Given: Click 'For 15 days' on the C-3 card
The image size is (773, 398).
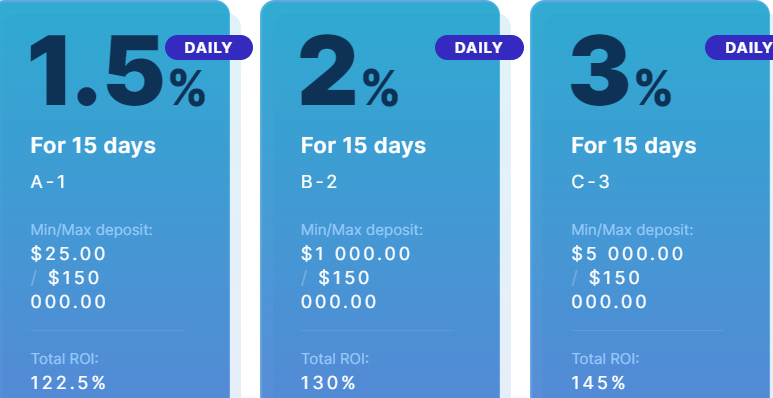Looking at the screenshot, I should (633, 146).
